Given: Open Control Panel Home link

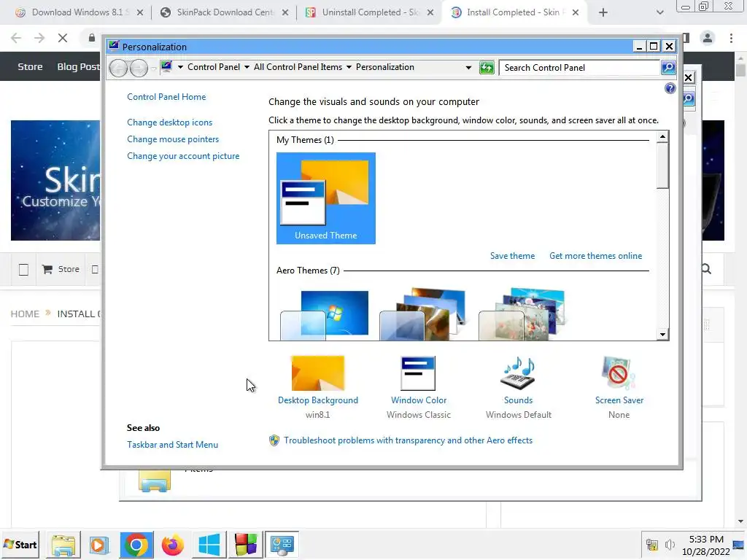Looking at the screenshot, I should tap(166, 97).
